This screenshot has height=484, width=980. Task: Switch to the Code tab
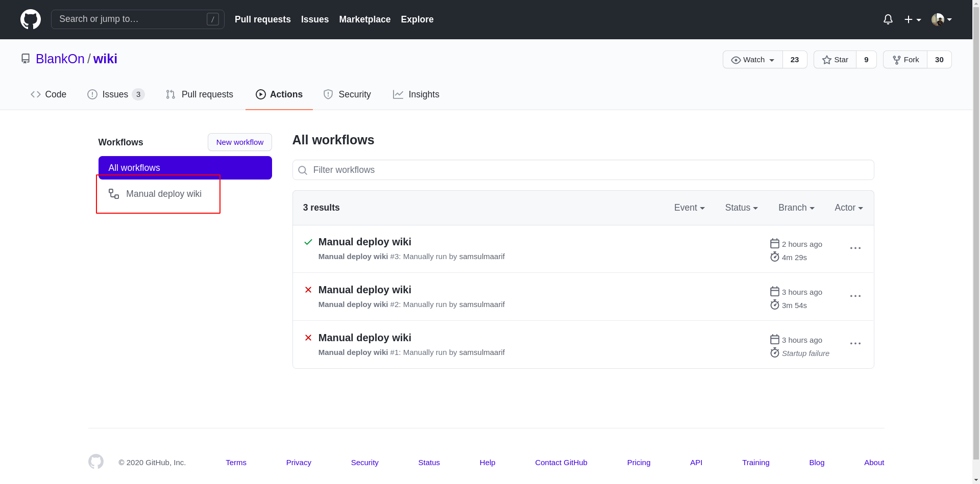[48, 94]
